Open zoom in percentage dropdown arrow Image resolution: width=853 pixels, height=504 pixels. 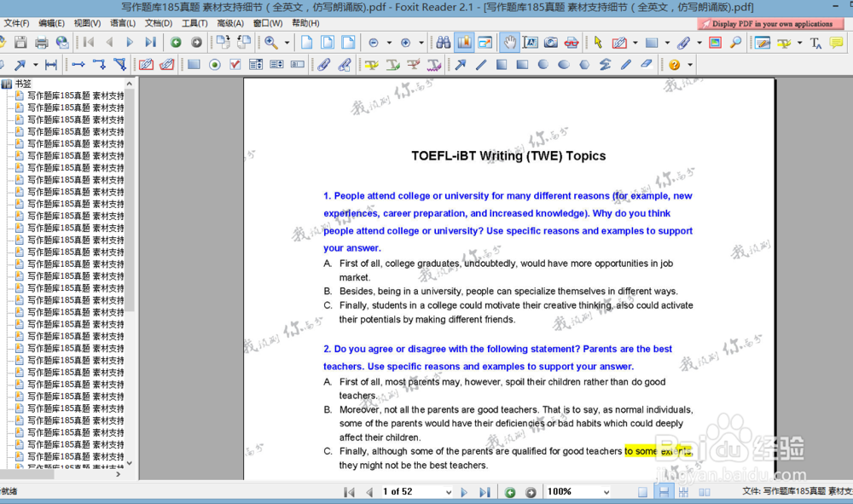click(x=421, y=43)
